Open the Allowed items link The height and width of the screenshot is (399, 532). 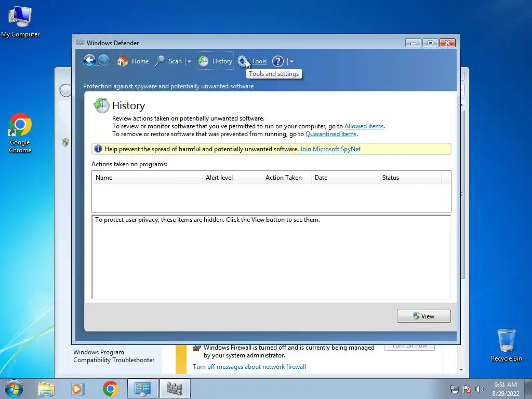click(364, 126)
